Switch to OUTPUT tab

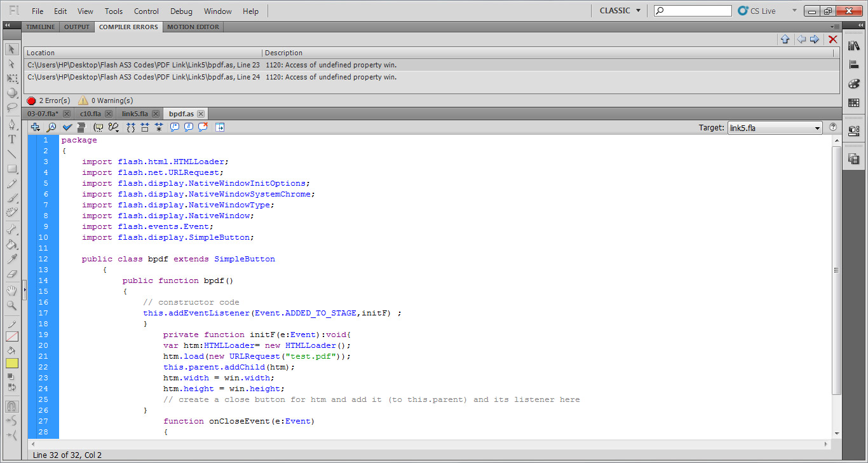coord(77,27)
